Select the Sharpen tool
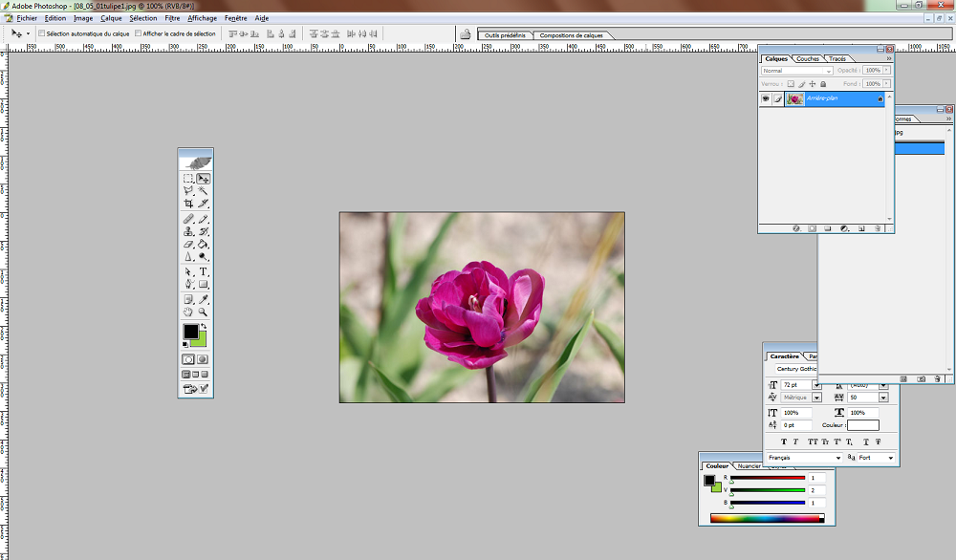Image resolution: width=956 pixels, height=560 pixels. point(188,257)
